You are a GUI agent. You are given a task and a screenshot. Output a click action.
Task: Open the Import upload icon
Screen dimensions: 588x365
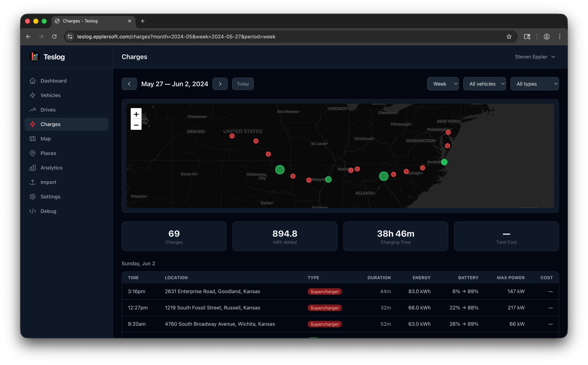[33, 182]
